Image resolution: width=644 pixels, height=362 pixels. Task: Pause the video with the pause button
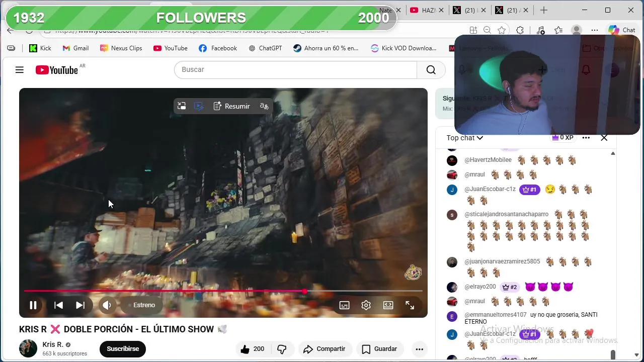coord(33,305)
